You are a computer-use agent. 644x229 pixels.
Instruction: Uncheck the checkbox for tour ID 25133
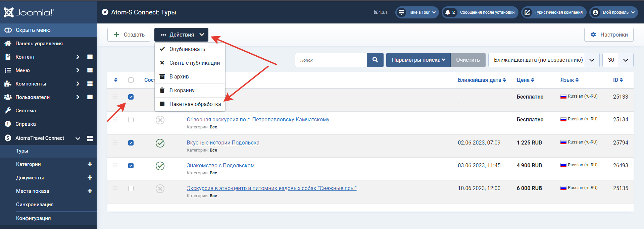131,97
